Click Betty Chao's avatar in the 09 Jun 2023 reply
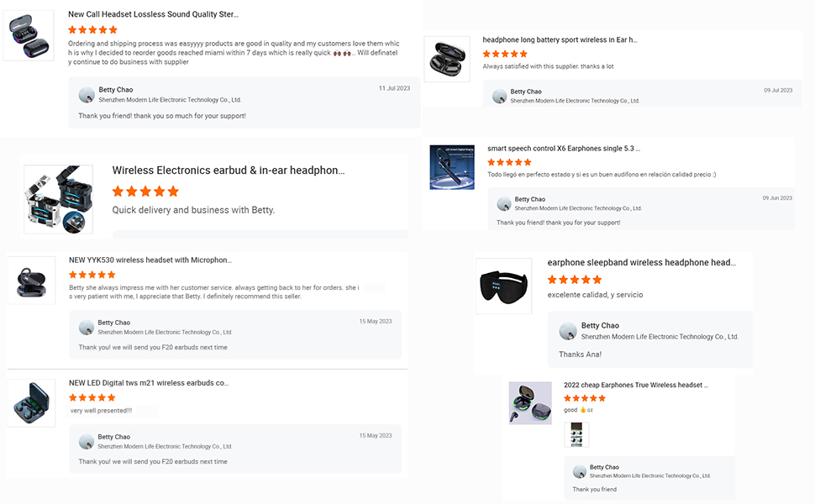The width and height of the screenshot is (815, 504). (504, 204)
